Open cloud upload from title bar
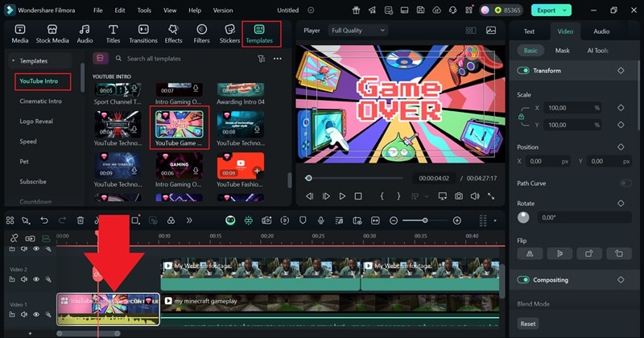The height and width of the screenshot is (338, 644). pyautogui.click(x=436, y=10)
